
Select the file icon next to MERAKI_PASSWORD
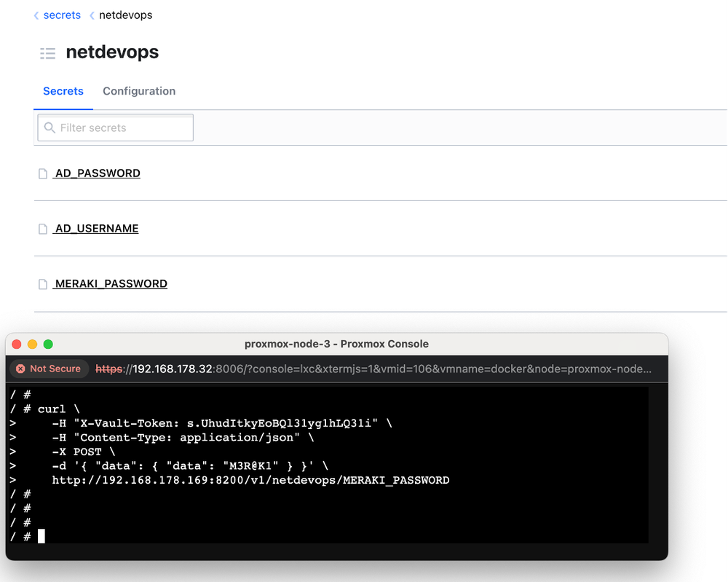(43, 283)
